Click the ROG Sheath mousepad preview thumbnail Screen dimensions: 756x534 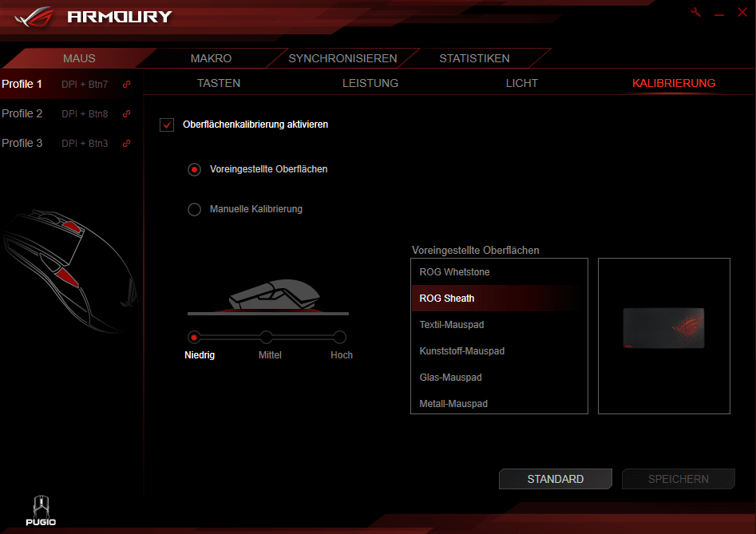(663, 328)
